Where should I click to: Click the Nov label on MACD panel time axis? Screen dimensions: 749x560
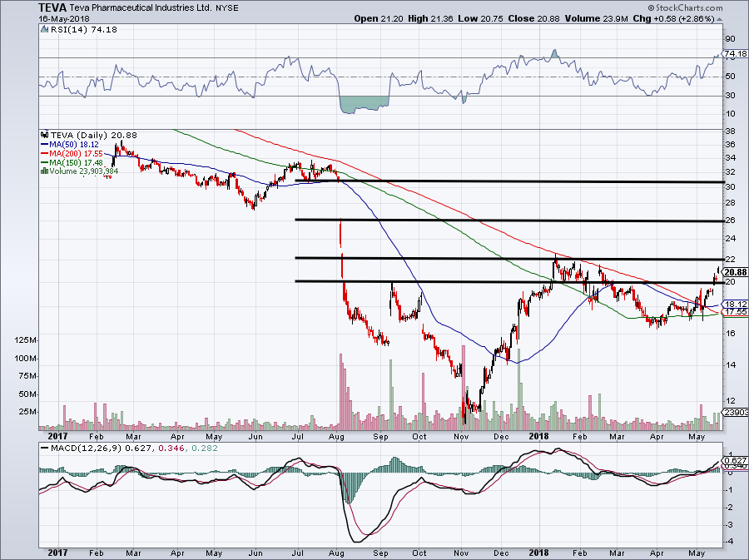[461, 553]
